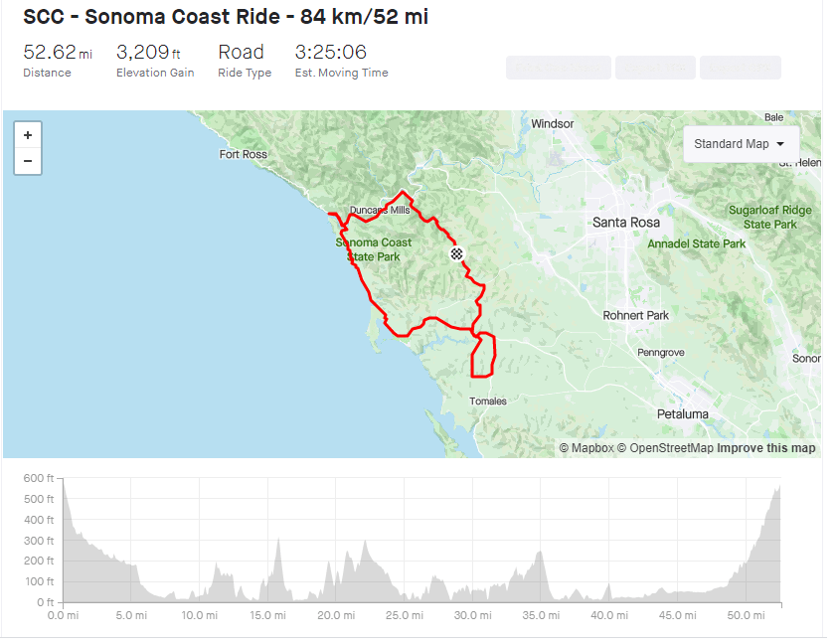Select the 3:25:06 Est. Moving Time

331,53
